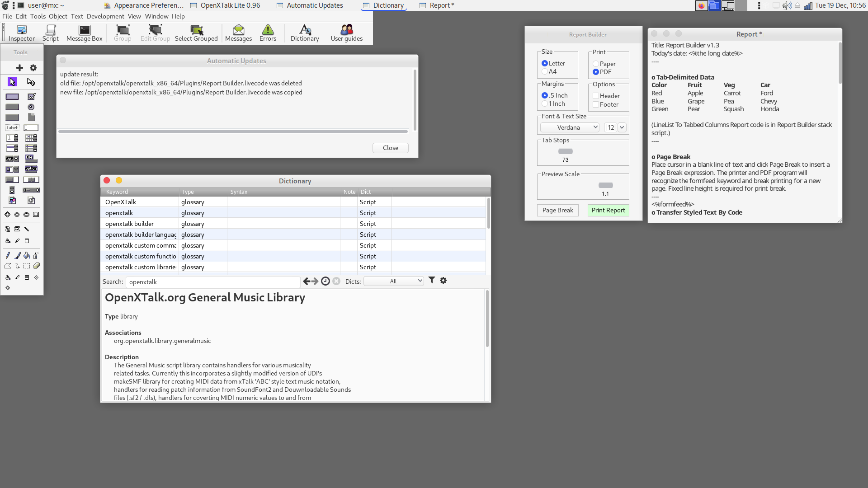The height and width of the screenshot is (488, 868).
Task: Open the Tools menu
Action: pos(38,16)
